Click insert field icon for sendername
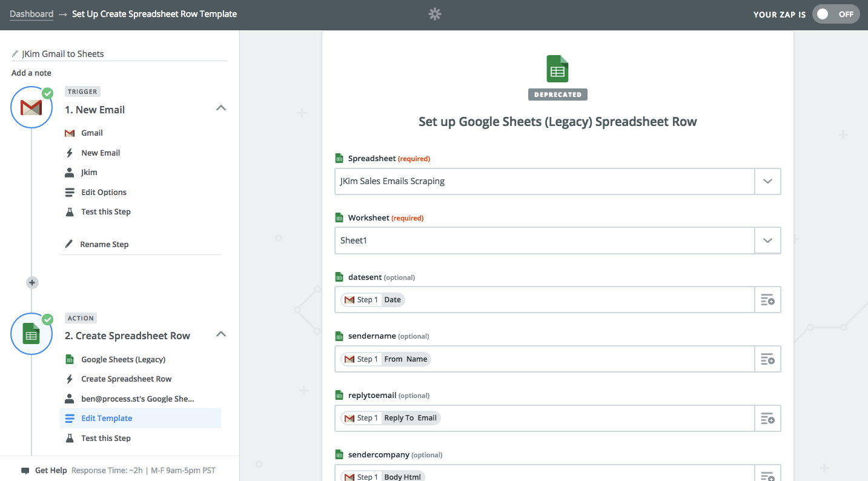868x481 pixels. [x=767, y=359]
